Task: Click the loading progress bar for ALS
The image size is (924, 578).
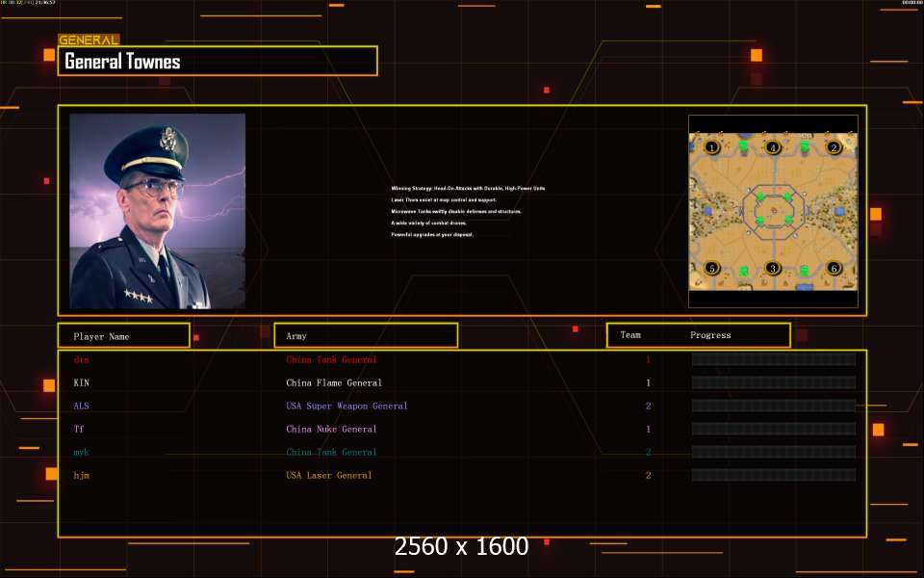Action: tap(773, 406)
